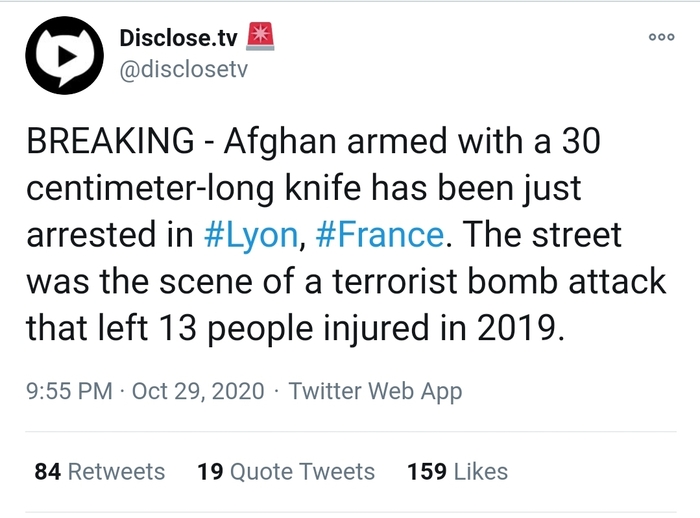Click the word BREAKING in the tweet
Viewport: 700px width, 518px height.
tap(109, 142)
